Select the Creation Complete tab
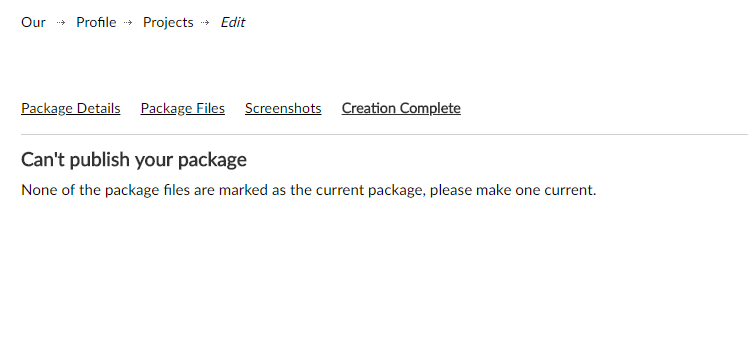This screenshot has width=748, height=361. tap(401, 108)
